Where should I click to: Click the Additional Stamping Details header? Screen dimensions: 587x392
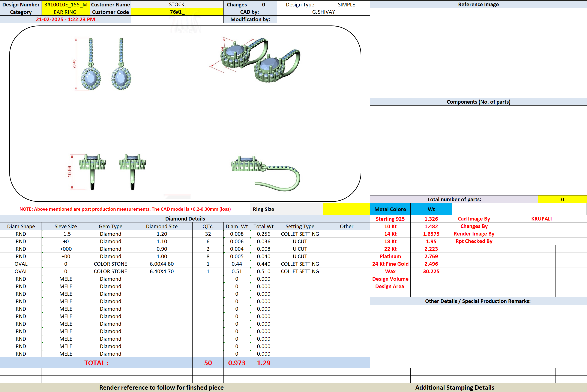coord(455,387)
